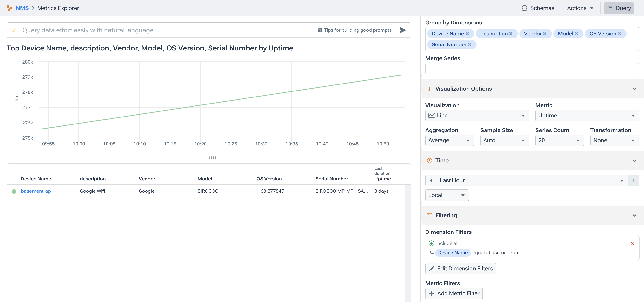Open the basement-ap device link
The image size is (644, 302).
pos(36,191)
